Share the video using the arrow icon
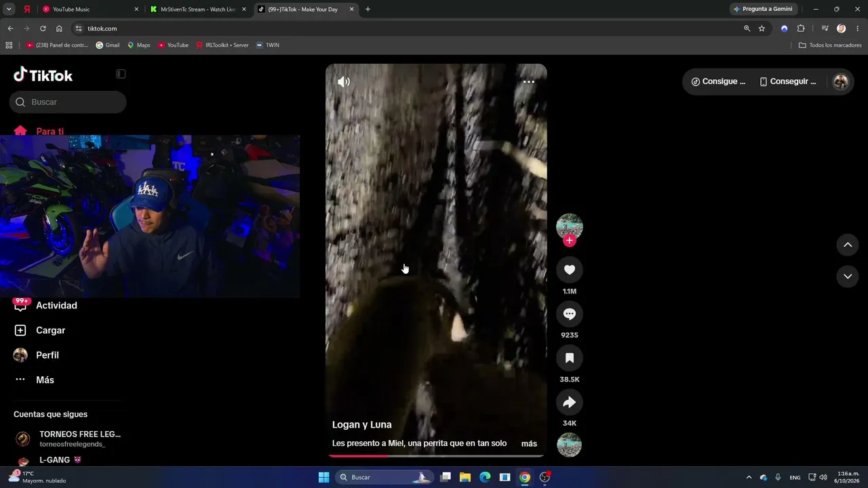This screenshot has height=488, width=868. 570,402
